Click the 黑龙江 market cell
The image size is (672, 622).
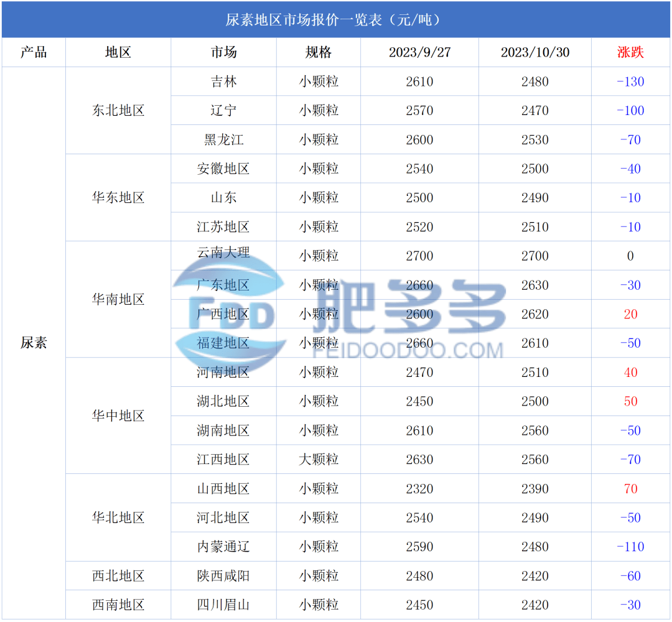point(223,140)
